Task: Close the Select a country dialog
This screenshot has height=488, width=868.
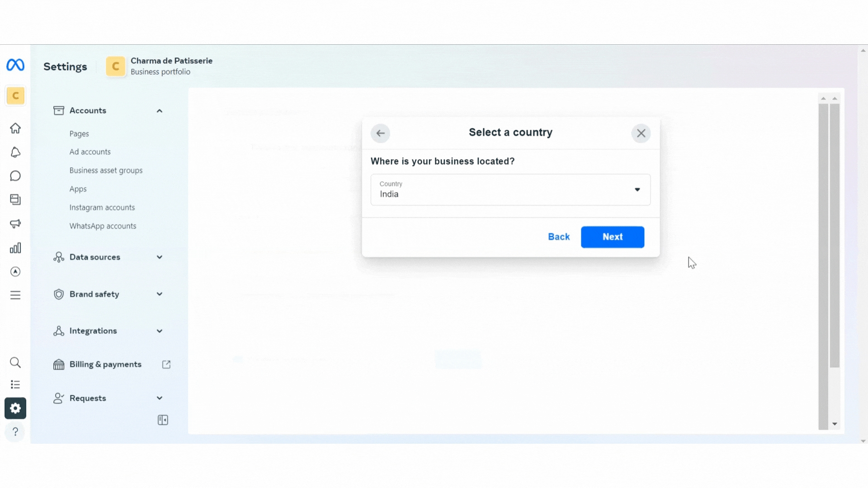Action: [641, 133]
